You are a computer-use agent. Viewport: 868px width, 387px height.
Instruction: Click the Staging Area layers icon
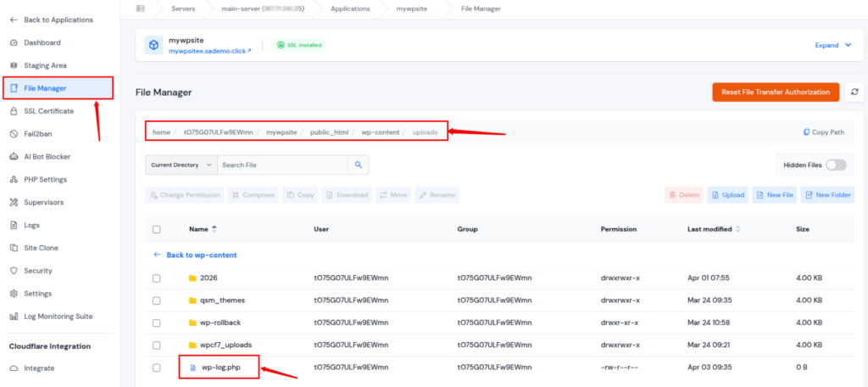[14, 65]
